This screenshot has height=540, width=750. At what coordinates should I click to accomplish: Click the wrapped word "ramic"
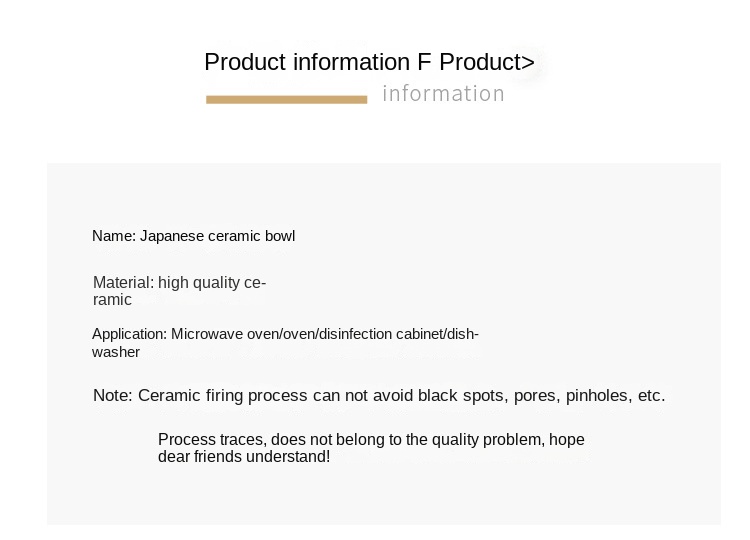tap(112, 300)
